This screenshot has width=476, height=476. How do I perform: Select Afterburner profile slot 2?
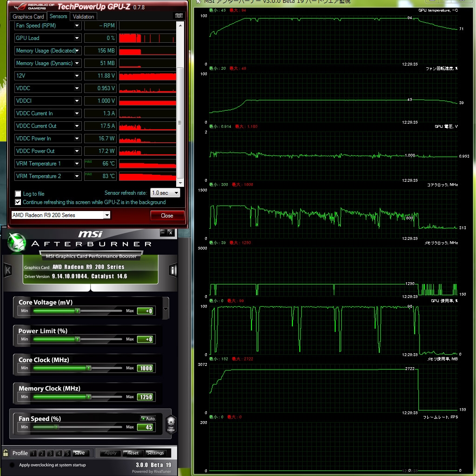coord(42,453)
